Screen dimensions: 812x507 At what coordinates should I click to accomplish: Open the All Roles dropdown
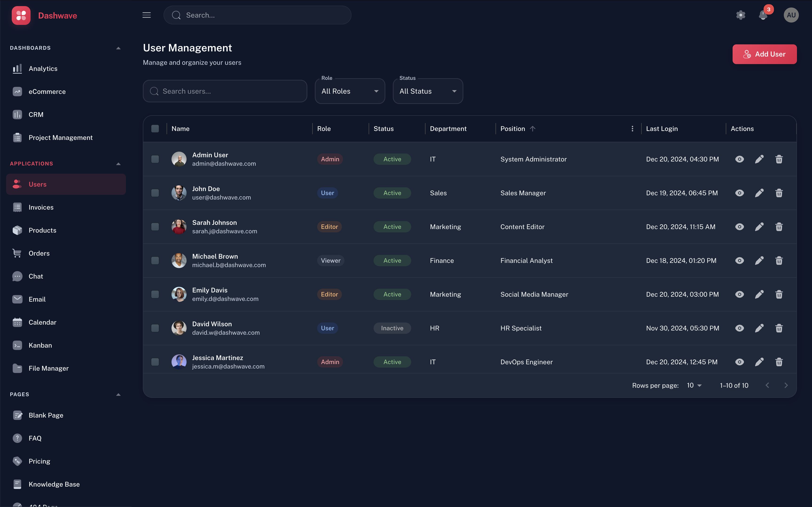(350, 91)
